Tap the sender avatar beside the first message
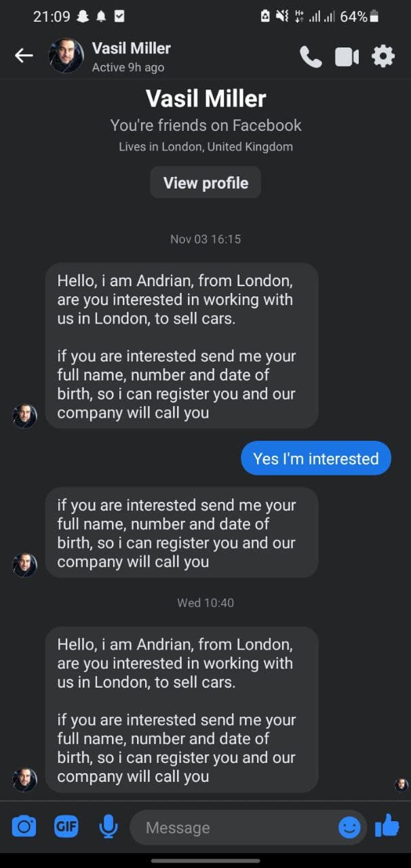The width and height of the screenshot is (411, 868). pyautogui.click(x=25, y=416)
